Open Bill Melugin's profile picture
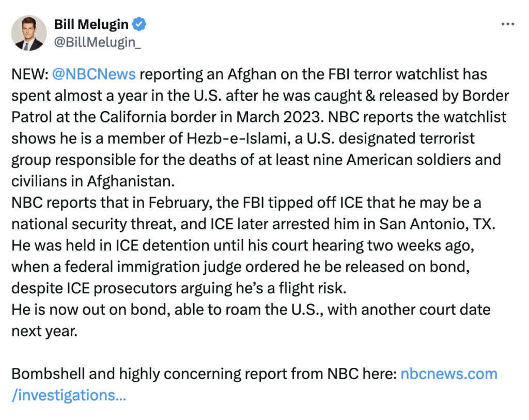The image size is (529, 420). click(29, 33)
